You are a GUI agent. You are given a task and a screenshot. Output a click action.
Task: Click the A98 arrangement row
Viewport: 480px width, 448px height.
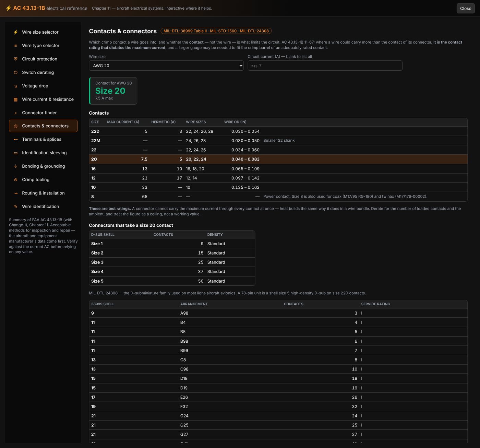click(278, 313)
